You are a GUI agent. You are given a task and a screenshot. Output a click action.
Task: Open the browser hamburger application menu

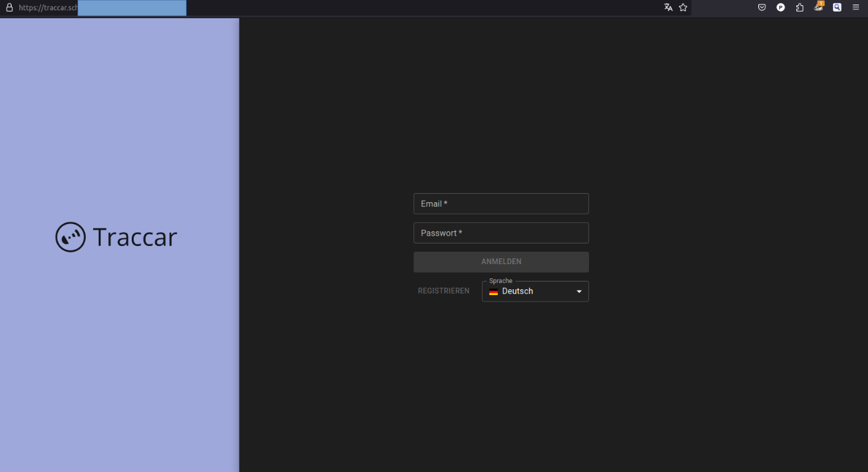coord(856,8)
